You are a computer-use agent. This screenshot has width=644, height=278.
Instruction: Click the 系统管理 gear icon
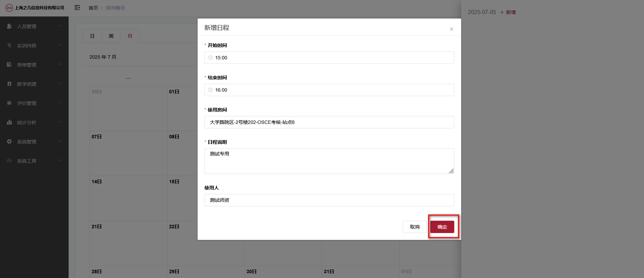coord(9,141)
